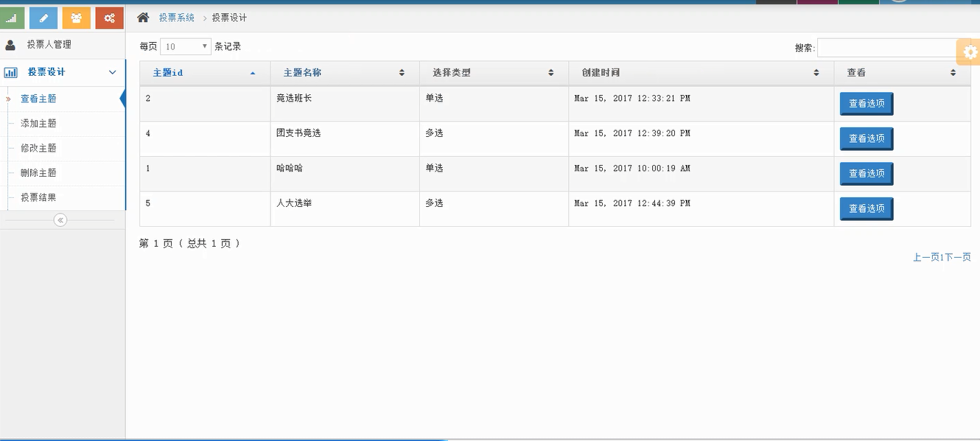Screen dimensions: 980x441
Task: Select 修改主题 submenu item
Action: [38, 148]
